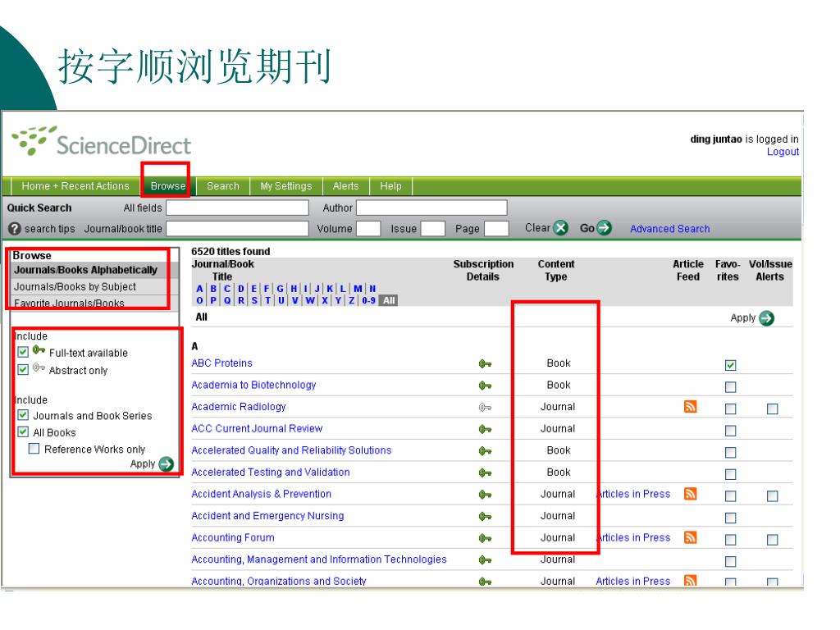The image size is (840, 630).
Task: Click the gray key icon for Academic Radiology
Action: [485, 408]
